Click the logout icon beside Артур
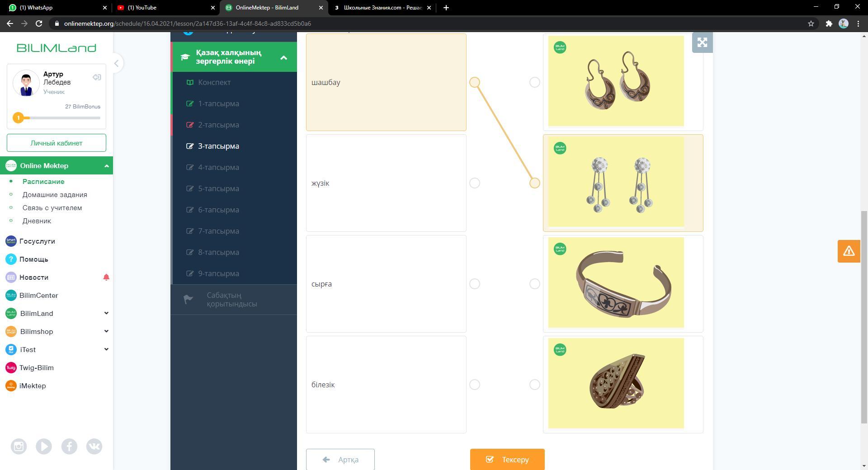 pyautogui.click(x=97, y=77)
